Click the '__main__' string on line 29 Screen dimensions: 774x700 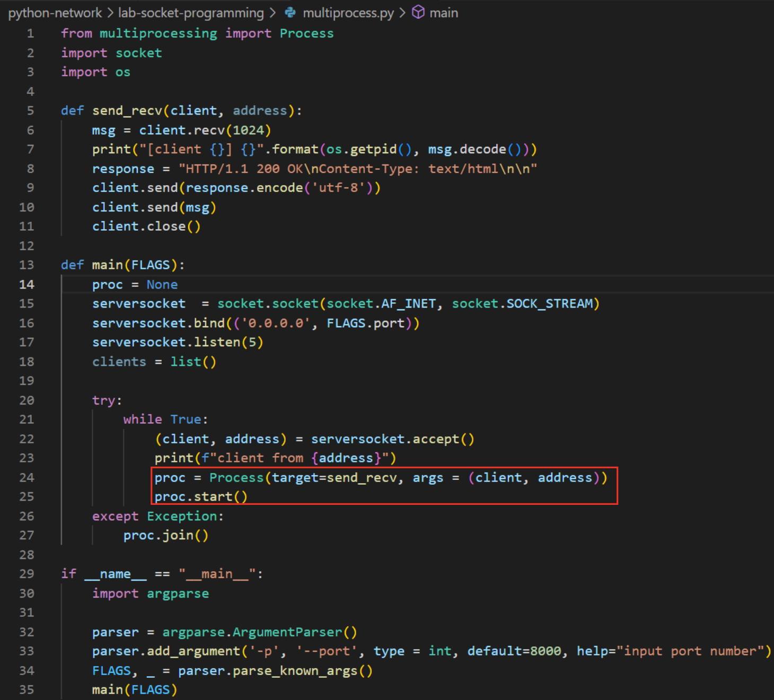click(x=217, y=574)
